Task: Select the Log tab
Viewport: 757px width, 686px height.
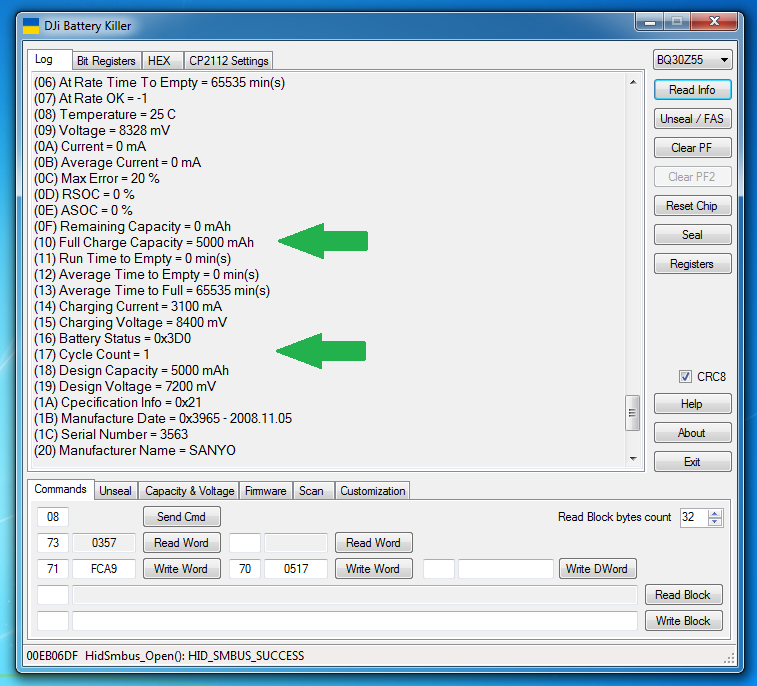Action: coord(49,59)
